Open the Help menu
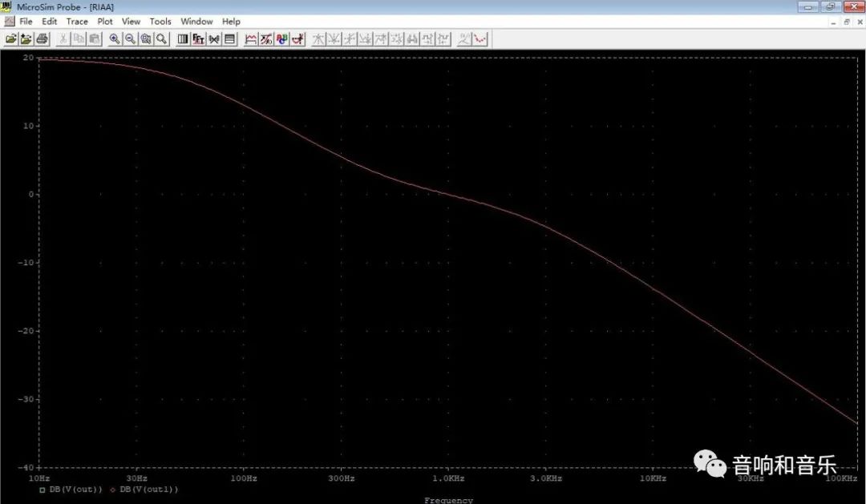Screen dimensions: 866x504 231,22
